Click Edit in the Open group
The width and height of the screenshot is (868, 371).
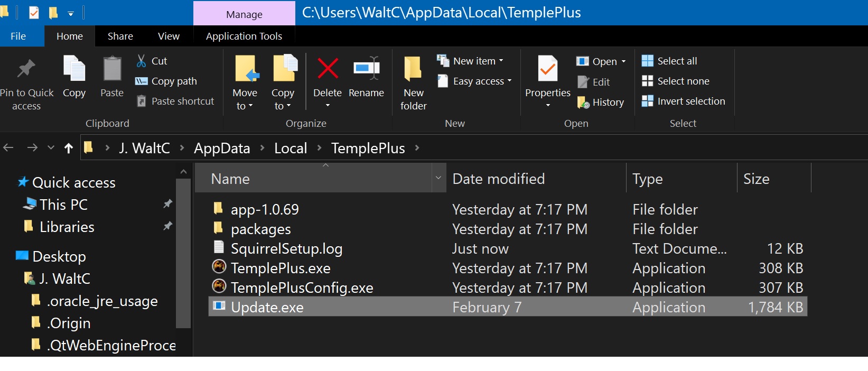click(x=593, y=82)
